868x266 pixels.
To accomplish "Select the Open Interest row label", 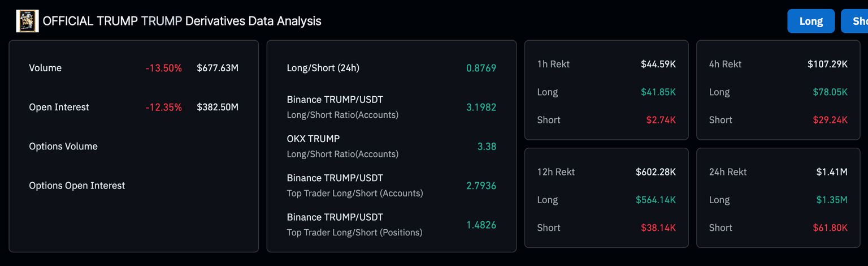I will (59, 107).
